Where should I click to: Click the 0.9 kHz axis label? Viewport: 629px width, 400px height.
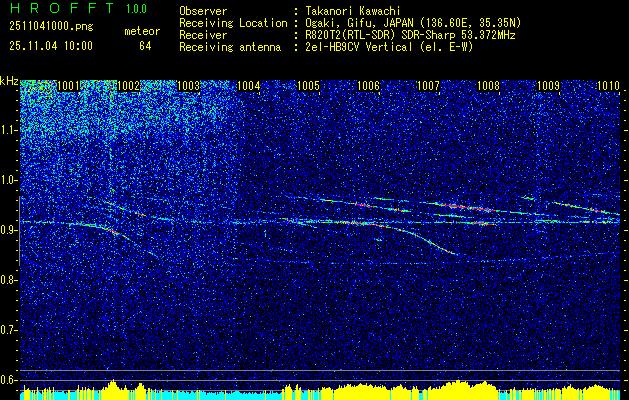tap(9, 230)
